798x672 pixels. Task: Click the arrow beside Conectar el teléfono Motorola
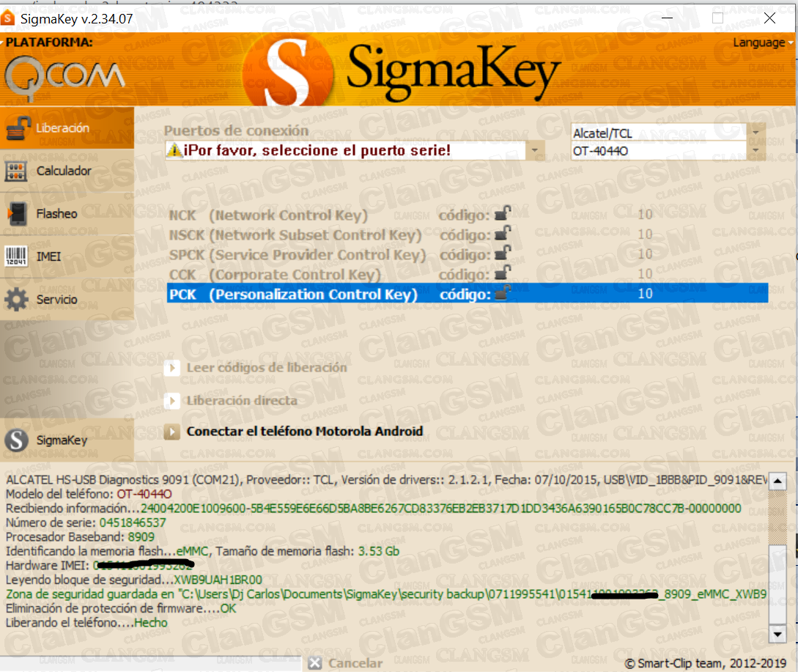point(172,432)
